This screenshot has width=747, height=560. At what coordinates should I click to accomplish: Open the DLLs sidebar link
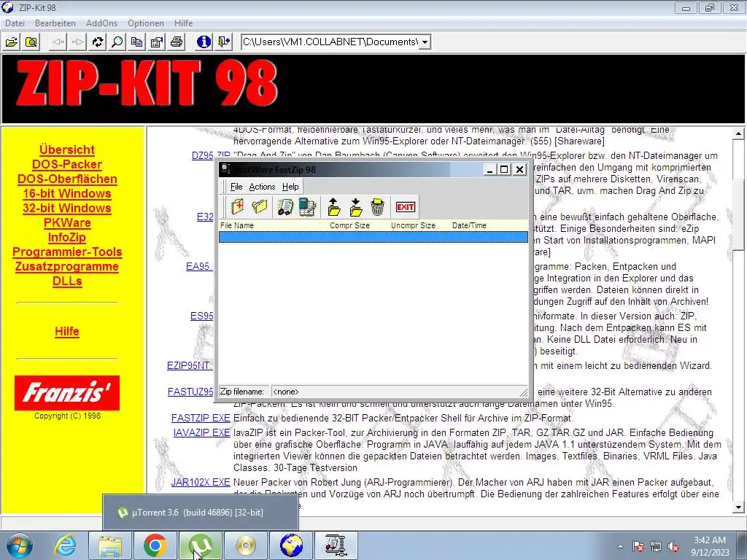coord(67,281)
